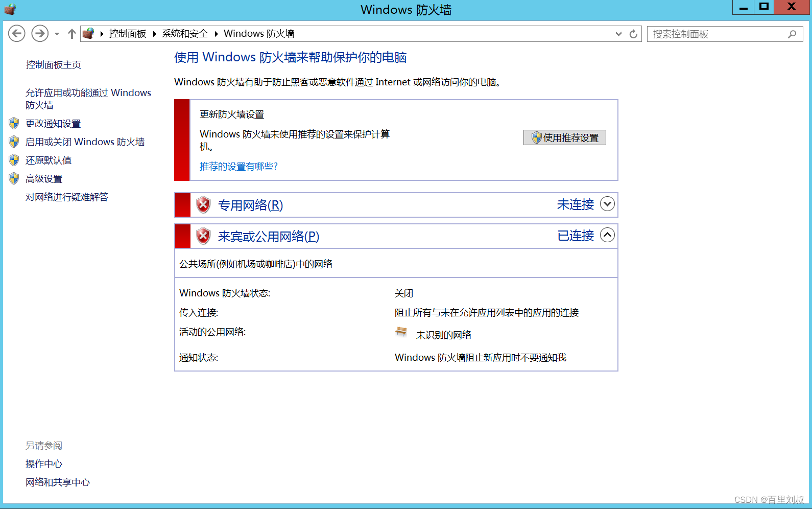Open the dropdown arrow after 控制面板 breadcrumb

[x=154, y=34]
